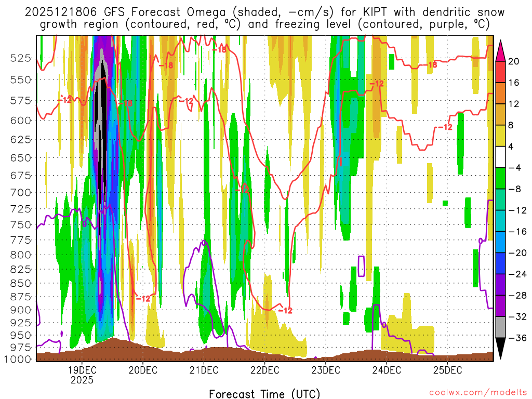Select the 21DEC x-axis label
Image resolution: width=532 pixels, height=399 pixels.
tap(204, 370)
